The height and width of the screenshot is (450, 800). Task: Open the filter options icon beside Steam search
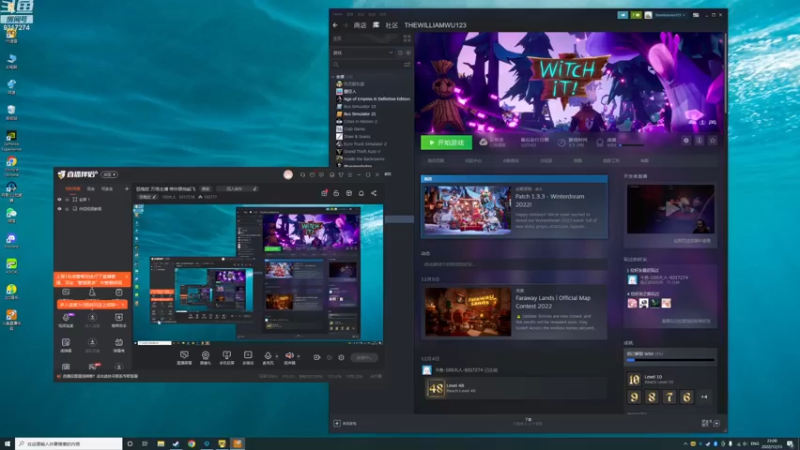tap(407, 65)
